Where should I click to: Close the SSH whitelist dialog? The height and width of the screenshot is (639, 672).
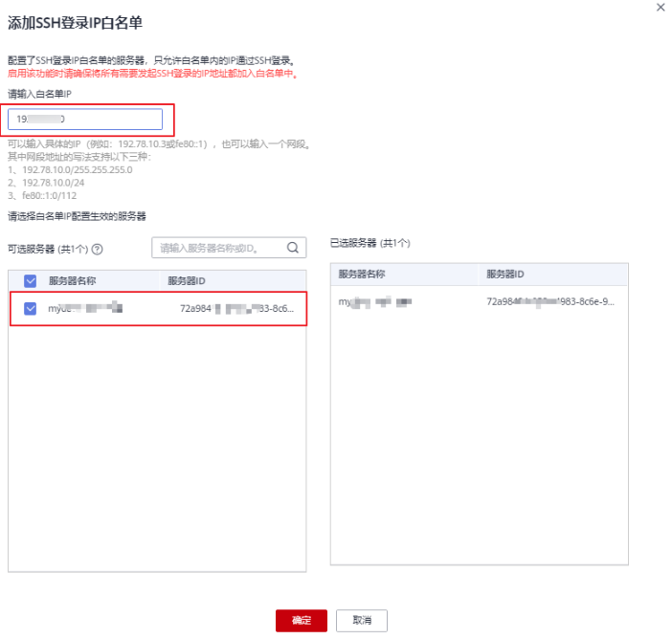661,8
